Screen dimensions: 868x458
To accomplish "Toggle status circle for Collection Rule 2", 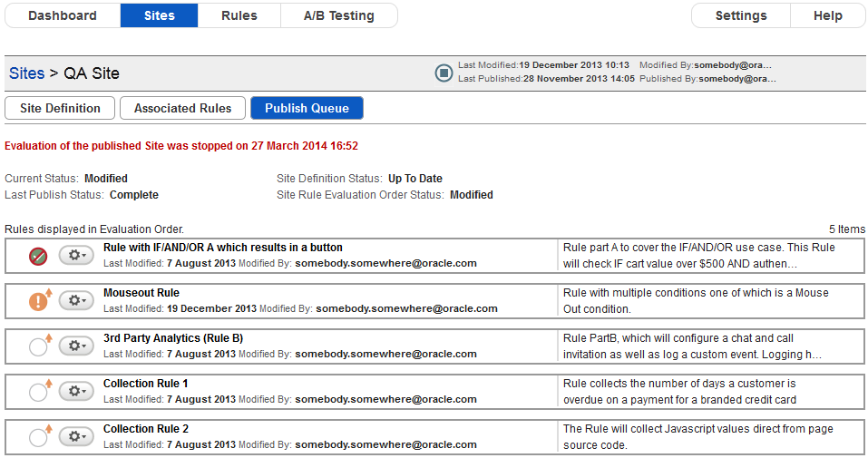I will [x=38, y=438].
